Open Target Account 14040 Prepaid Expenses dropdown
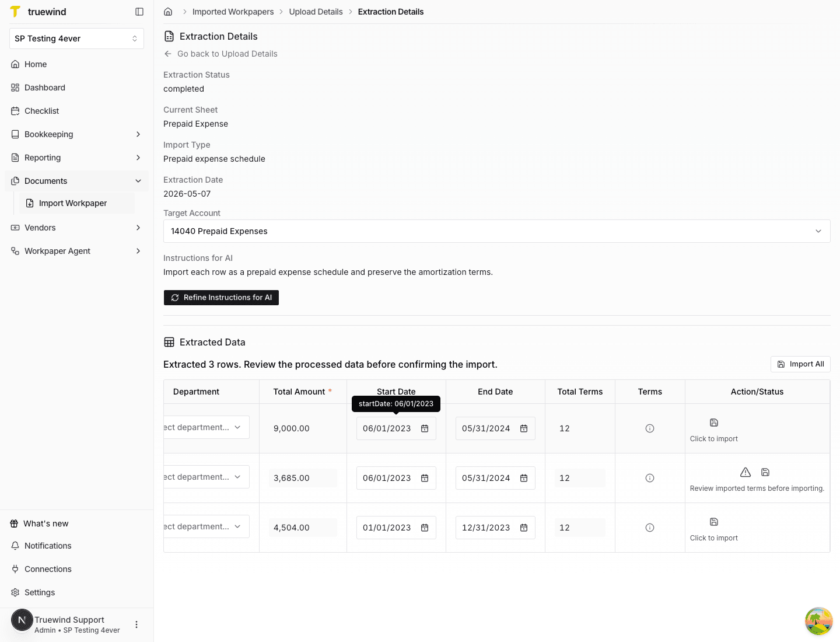This screenshot has height=642, width=840. pyautogui.click(x=497, y=231)
